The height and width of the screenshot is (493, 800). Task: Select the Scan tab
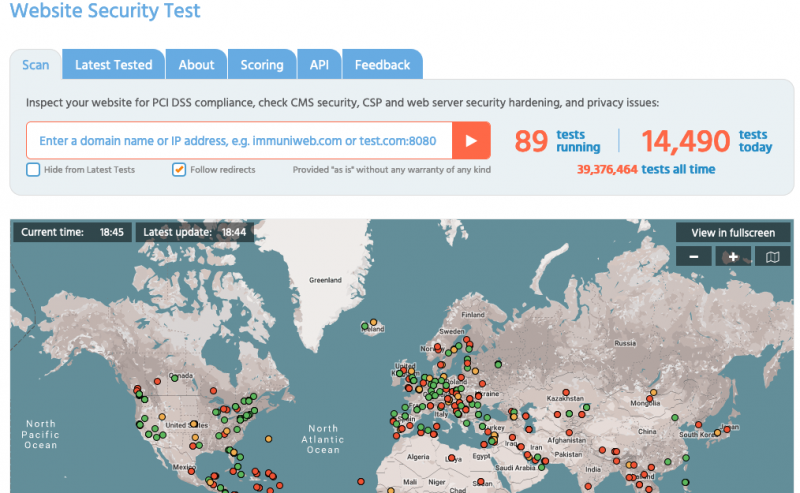click(36, 65)
